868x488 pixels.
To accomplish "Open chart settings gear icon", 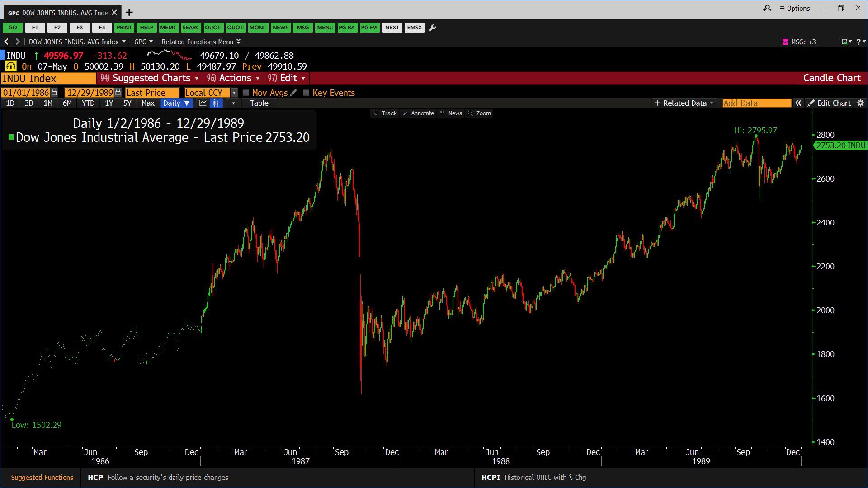I will pyautogui.click(x=860, y=103).
